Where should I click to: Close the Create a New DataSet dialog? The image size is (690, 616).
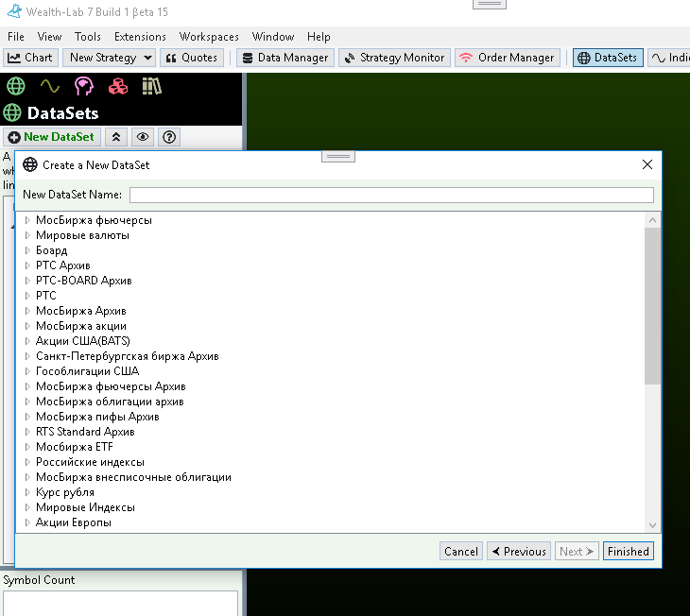tap(647, 164)
